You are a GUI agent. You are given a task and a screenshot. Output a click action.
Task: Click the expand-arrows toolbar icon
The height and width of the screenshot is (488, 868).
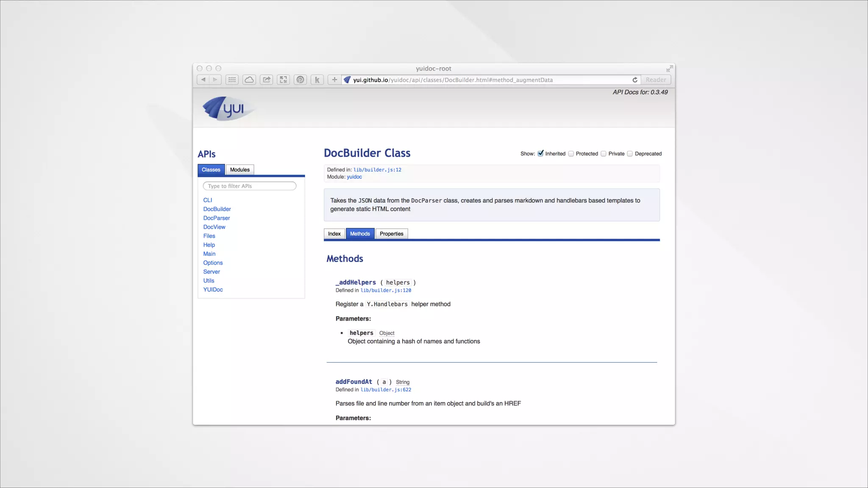(x=283, y=80)
